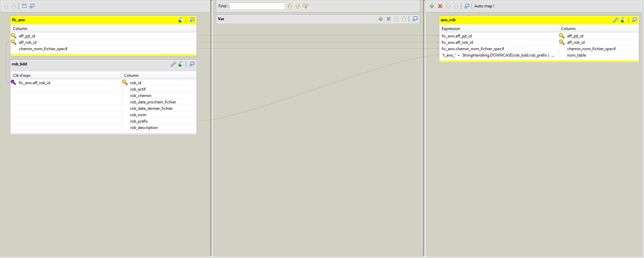Move input table up arrow

6,6
